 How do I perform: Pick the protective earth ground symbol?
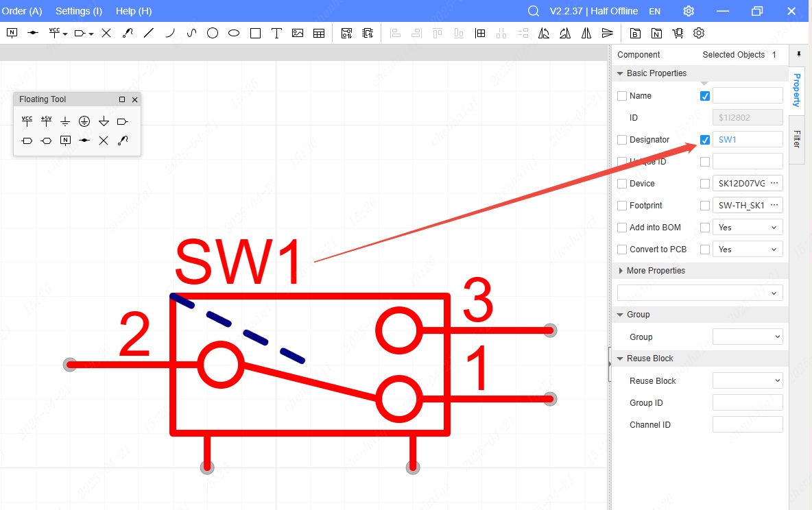(x=84, y=121)
